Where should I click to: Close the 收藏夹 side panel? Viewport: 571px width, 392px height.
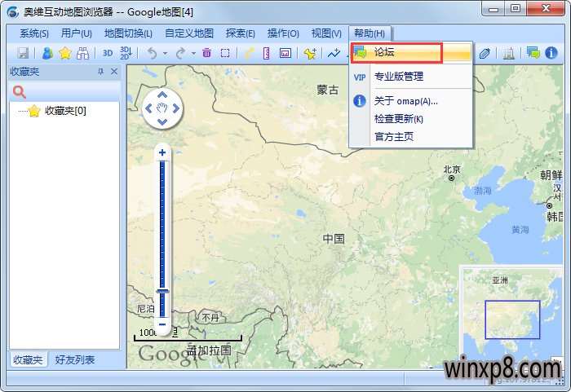click(114, 72)
